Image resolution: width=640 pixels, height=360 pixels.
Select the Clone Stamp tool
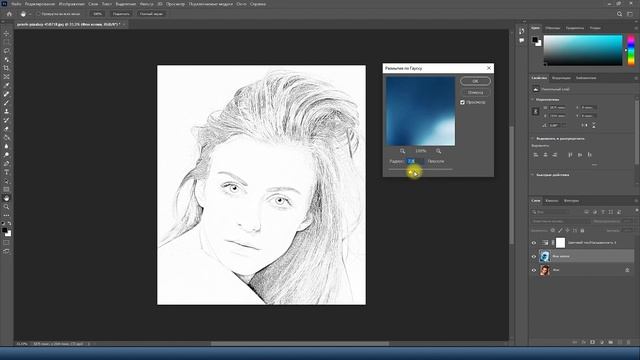pyautogui.click(x=6, y=111)
